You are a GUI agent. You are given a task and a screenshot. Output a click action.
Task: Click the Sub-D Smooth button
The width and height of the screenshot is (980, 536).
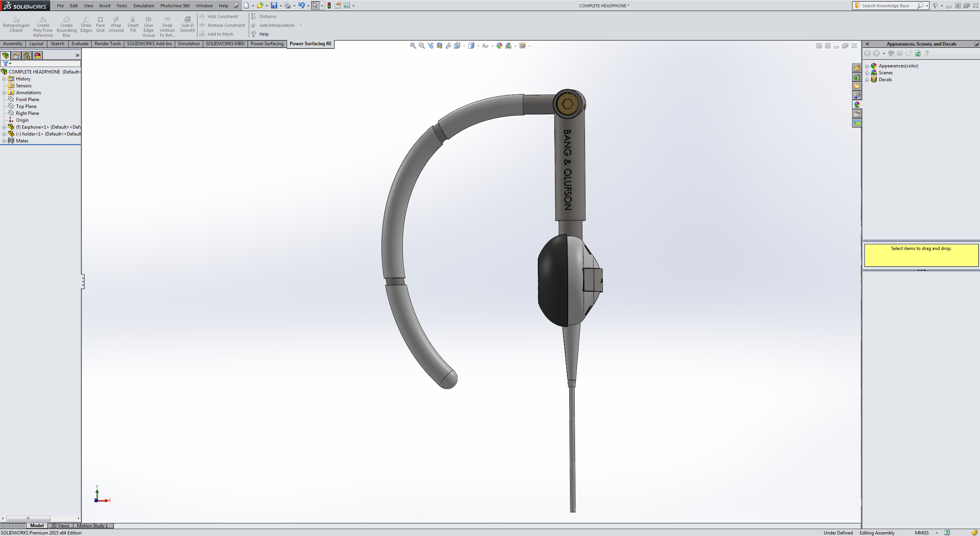click(187, 25)
